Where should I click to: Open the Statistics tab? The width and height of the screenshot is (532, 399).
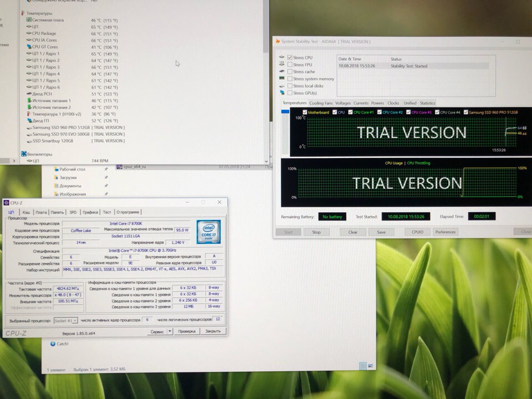tap(427, 103)
